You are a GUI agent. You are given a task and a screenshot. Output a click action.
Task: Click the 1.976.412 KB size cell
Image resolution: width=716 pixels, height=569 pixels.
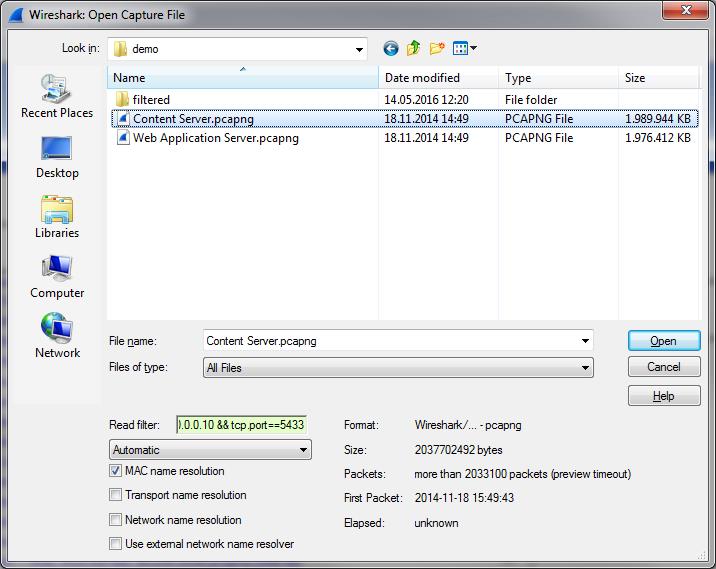(658, 137)
